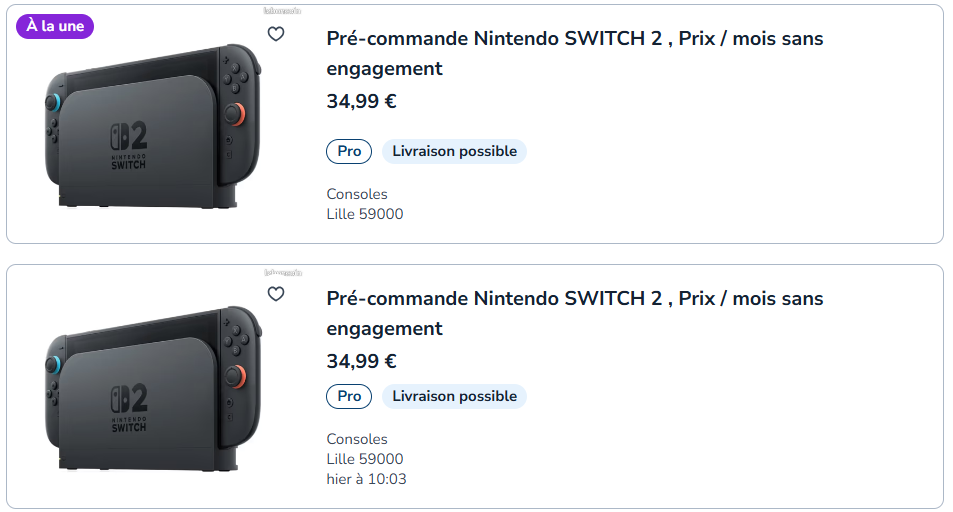953x512 pixels.
Task: Click 'Livraison possible' tag on yesterday's listing
Action: 454,396
